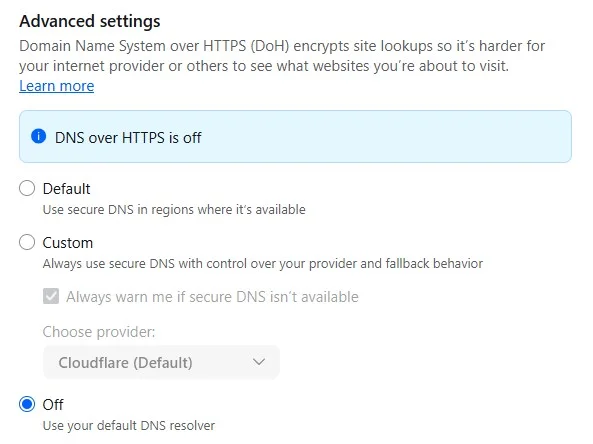Click the "Always use secure DNS with control" description

click(x=263, y=264)
